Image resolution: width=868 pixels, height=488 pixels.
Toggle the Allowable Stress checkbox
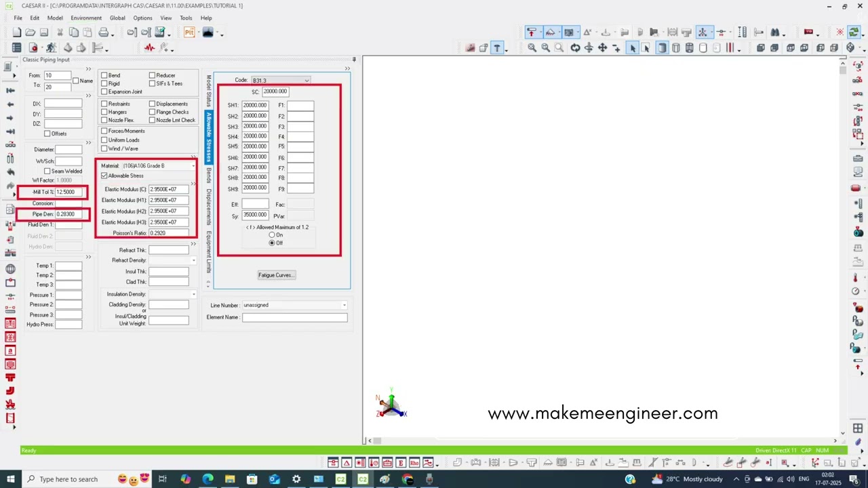pos(104,176)
